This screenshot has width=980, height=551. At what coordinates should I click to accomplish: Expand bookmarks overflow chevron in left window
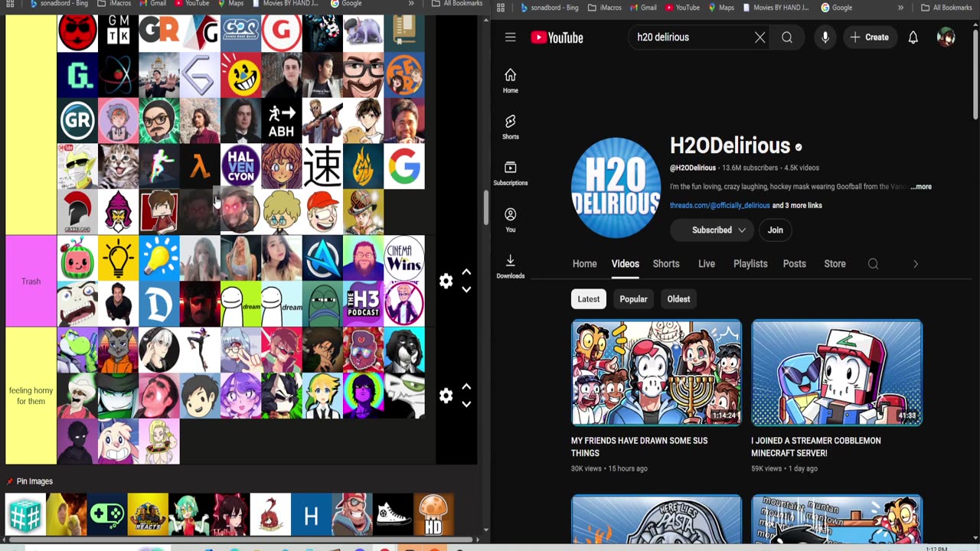[411, 4]
